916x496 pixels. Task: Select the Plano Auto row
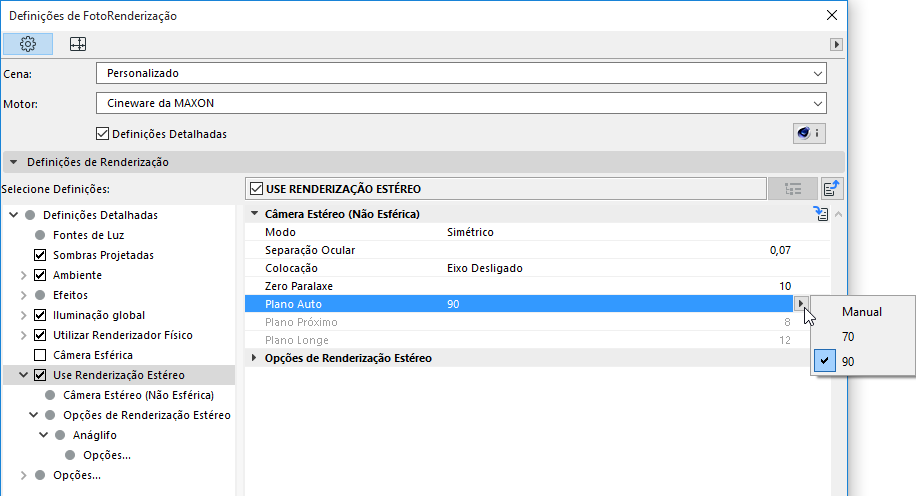click(x=519, y=304)
